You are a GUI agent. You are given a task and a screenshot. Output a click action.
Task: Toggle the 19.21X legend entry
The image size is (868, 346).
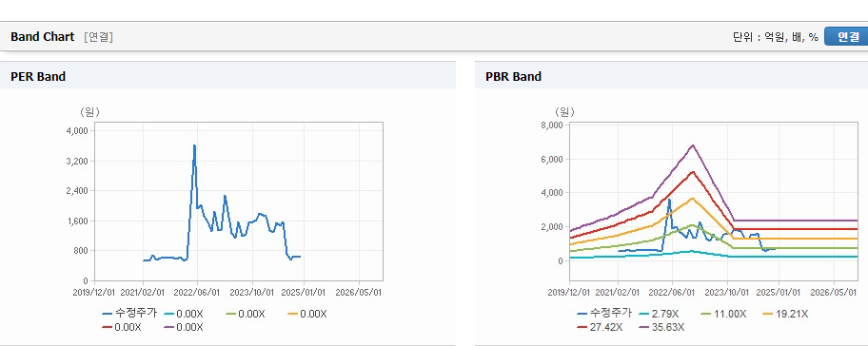(x=785, y=314)
